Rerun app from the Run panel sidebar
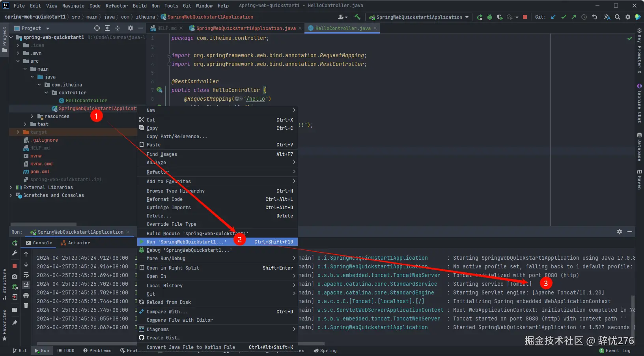 point(15,243)
